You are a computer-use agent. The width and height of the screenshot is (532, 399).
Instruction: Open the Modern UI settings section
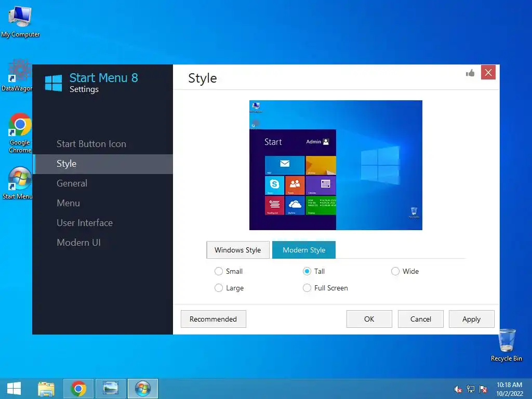102,243
